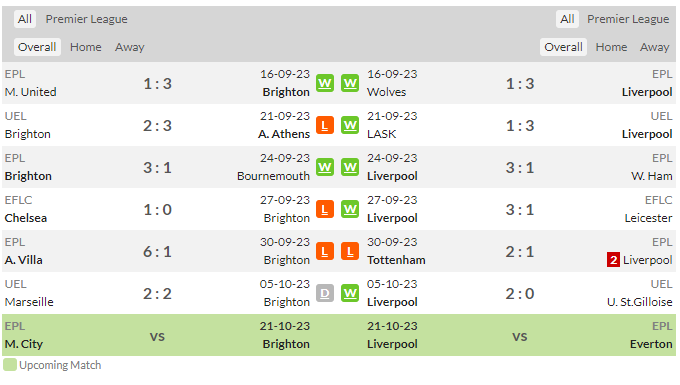Click the orange L badge for Chelsea match
680x385 pixels.
click(325, 209)
